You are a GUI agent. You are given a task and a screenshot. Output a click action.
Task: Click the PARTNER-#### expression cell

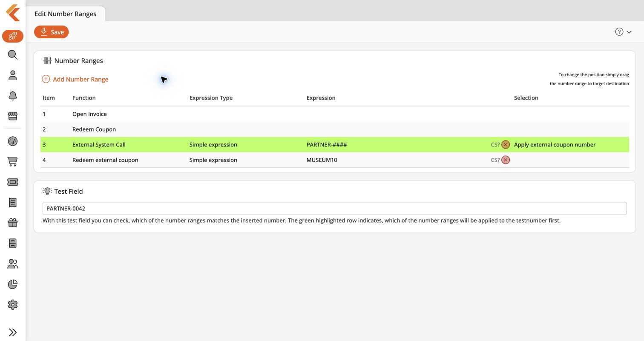(327, 145)
